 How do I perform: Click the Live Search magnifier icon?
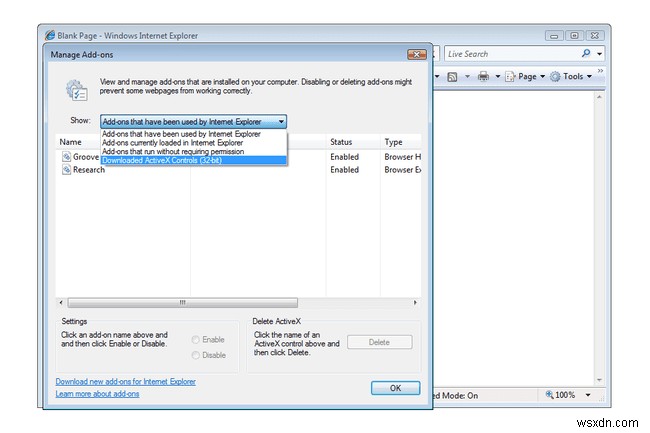pyautogui.click(x=586, y=53)
